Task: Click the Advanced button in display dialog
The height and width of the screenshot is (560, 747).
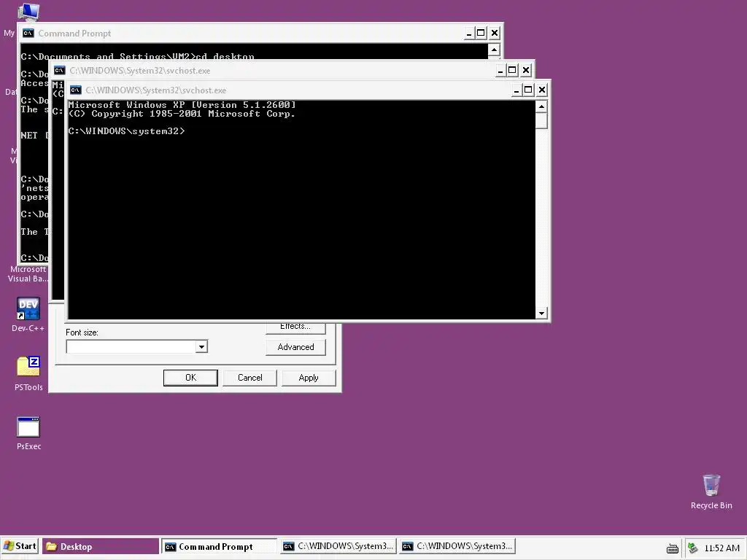Action: tap(296, 347)
